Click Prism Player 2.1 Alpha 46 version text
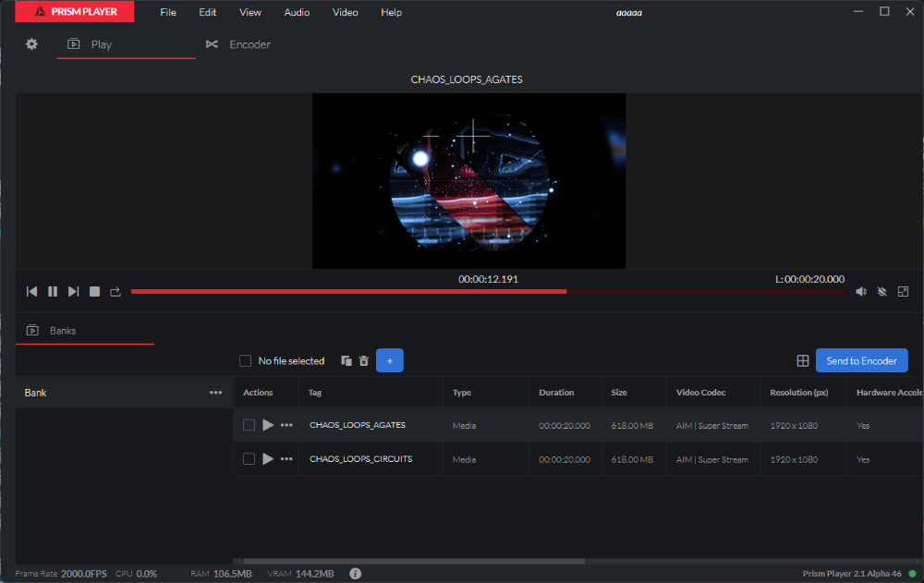The width and height of the screenshot is (924, 583). point(852,574)
